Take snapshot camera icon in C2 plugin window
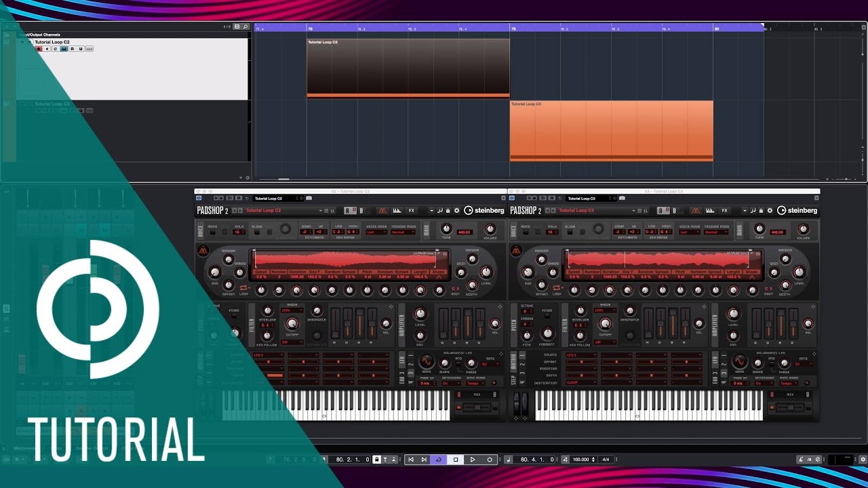The height and width of the screenshot is (488, 868). (309, 198)
